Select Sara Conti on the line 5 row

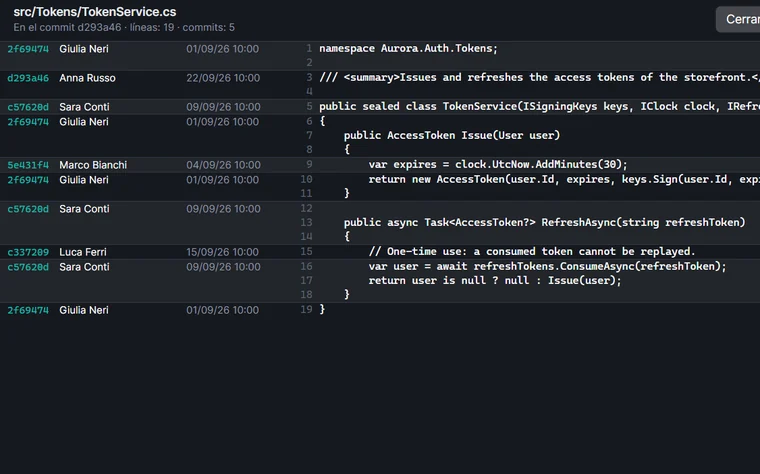tap(84, 107)
